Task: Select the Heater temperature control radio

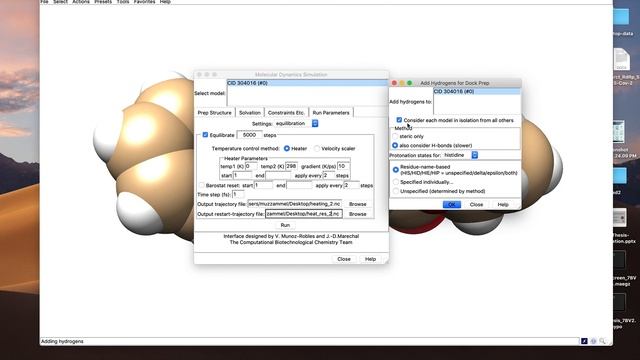Action: [287, 149]
